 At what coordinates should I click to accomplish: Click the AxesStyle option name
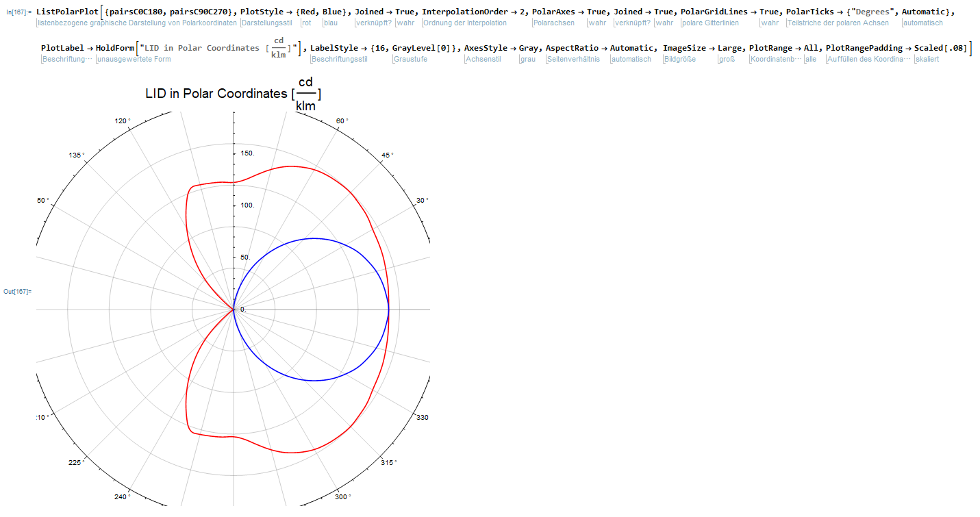pyautogui.click(x=486, y=48)
